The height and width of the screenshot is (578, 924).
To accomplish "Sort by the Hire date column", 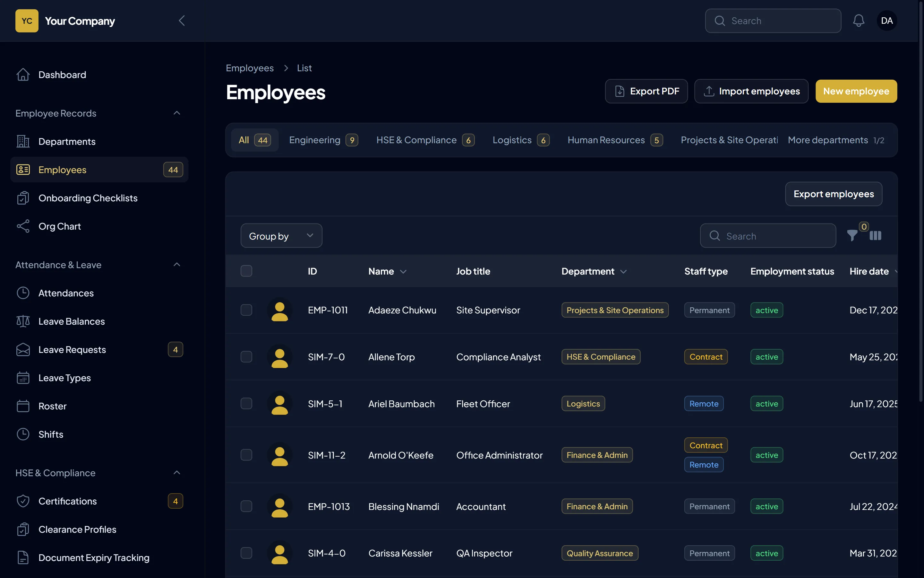I will coord(873,271).
